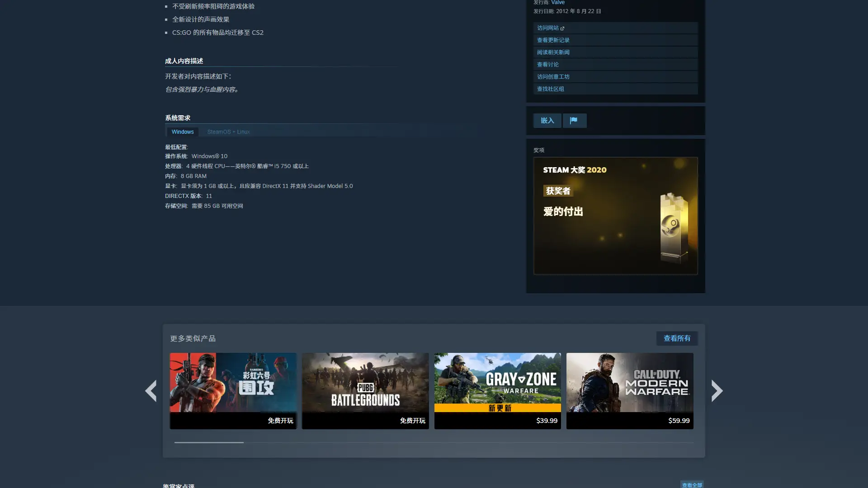Select the Windows requirements tab
This screenshot has width=868, height=488.
click(x=183, y=132)
